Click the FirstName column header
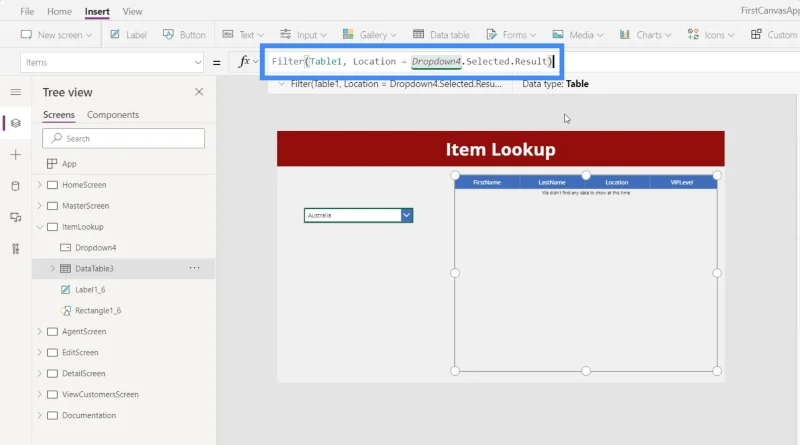 pyautogui.click(x=487, y=182)
